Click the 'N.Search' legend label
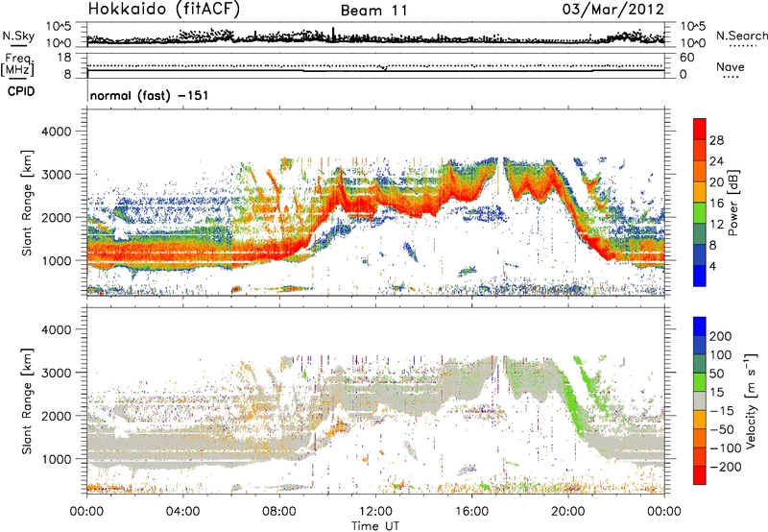Image resolution: width=768 pixels, height=532 pixels. coord(742,36)
